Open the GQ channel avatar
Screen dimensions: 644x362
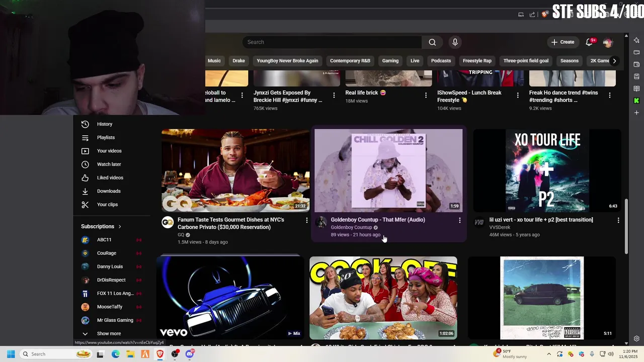168,222
